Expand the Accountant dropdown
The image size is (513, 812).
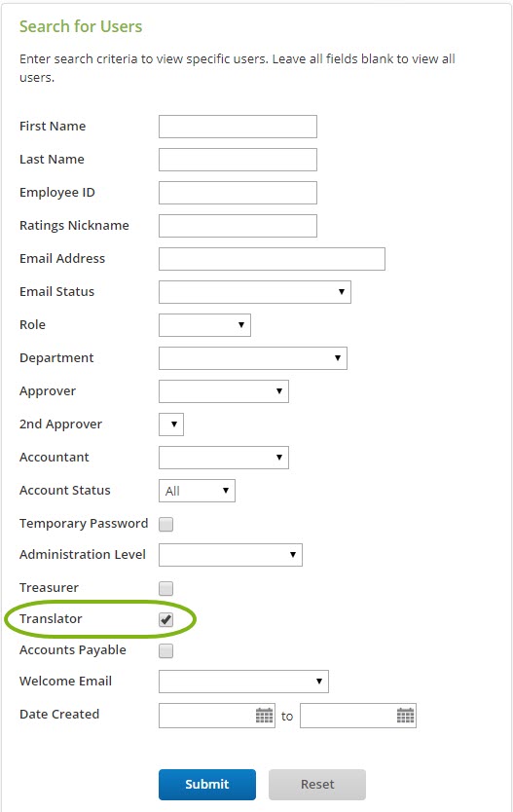tap(224, 458)
